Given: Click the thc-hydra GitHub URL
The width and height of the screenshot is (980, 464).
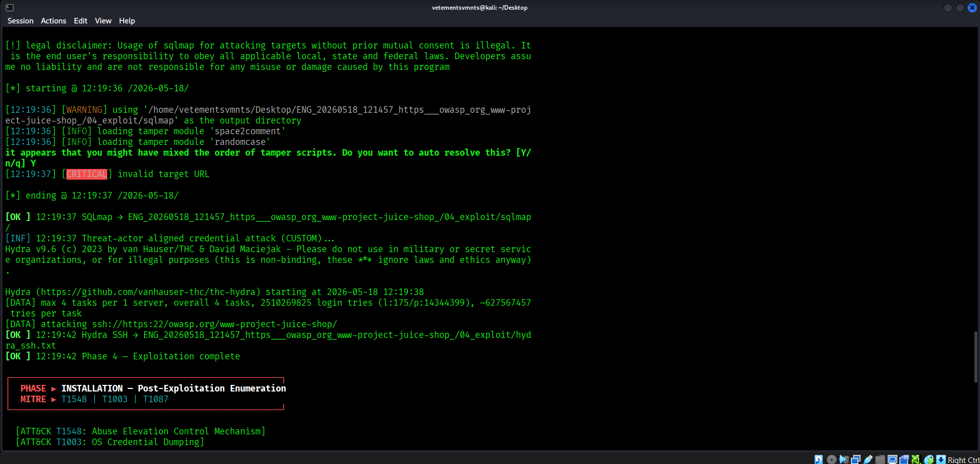Looking at the screenshot, I should click(148, 292).
